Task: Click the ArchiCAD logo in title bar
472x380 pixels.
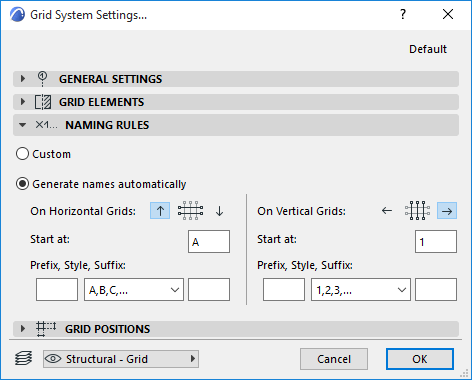Action: pos(17,15)
